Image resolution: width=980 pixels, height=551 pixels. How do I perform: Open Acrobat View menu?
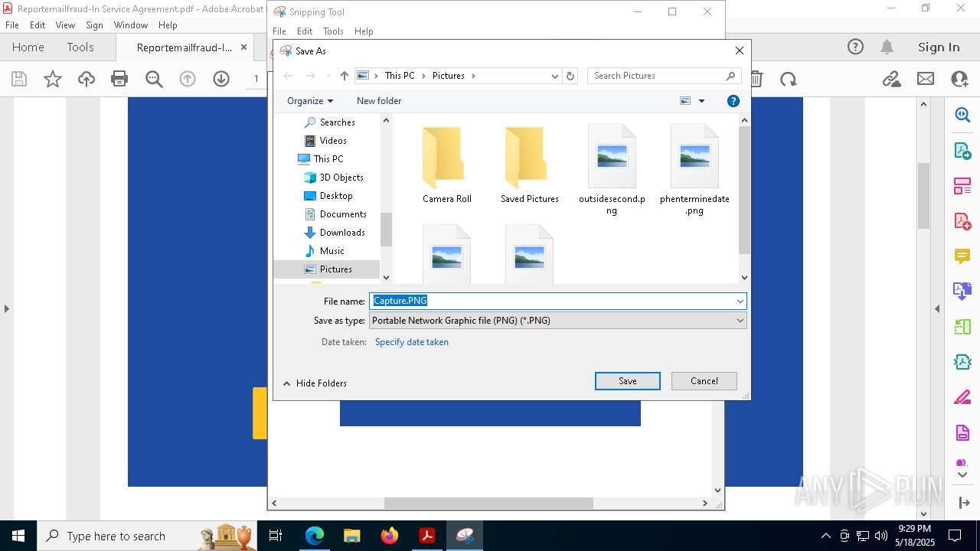coord(65,25)
